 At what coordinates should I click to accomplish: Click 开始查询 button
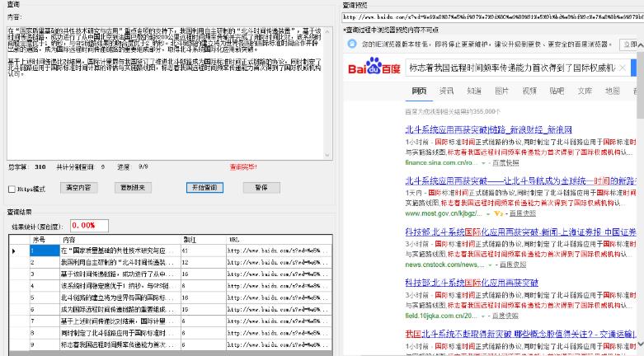[x=204, y=188]
